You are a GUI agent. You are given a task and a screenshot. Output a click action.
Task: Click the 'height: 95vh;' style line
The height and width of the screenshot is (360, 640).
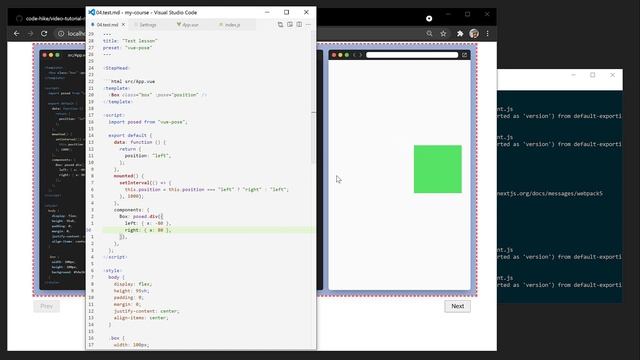click(131, 291)
